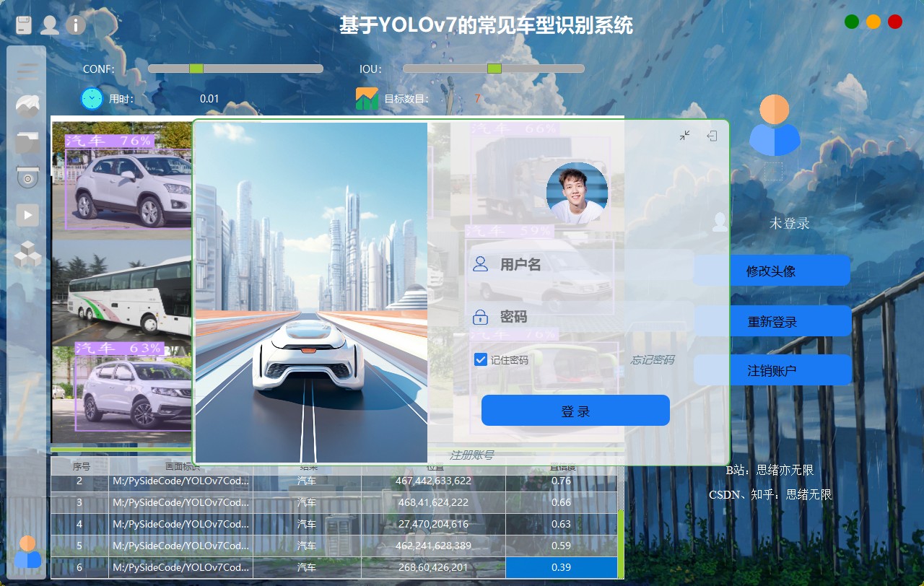The height and width of the screenshot is (586, 924).
Task: Click the 用时 value 0.01
Action: click(x=209, y=99)
